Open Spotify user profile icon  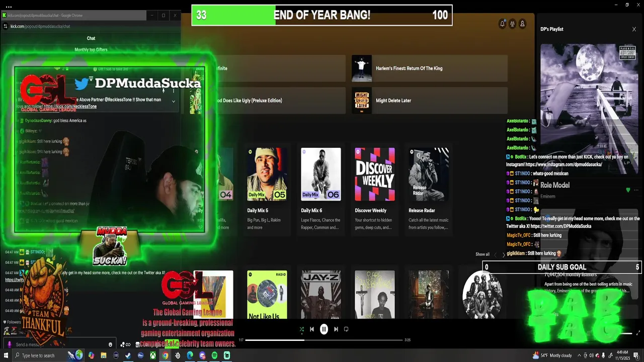pyautogui.click(x=522, y=24)
